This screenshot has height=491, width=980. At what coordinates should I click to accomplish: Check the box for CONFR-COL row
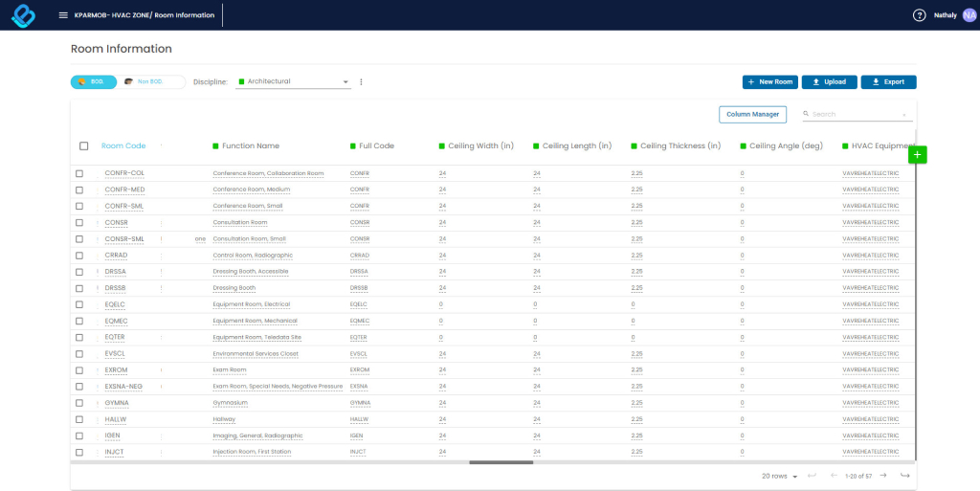point(79,173)
